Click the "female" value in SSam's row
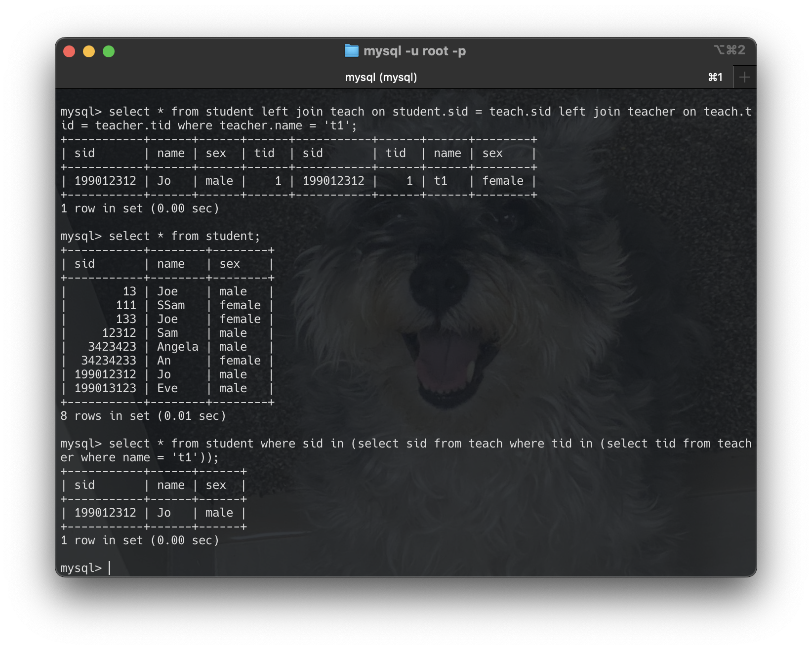812x650 pixels. (x=241, y=305)
